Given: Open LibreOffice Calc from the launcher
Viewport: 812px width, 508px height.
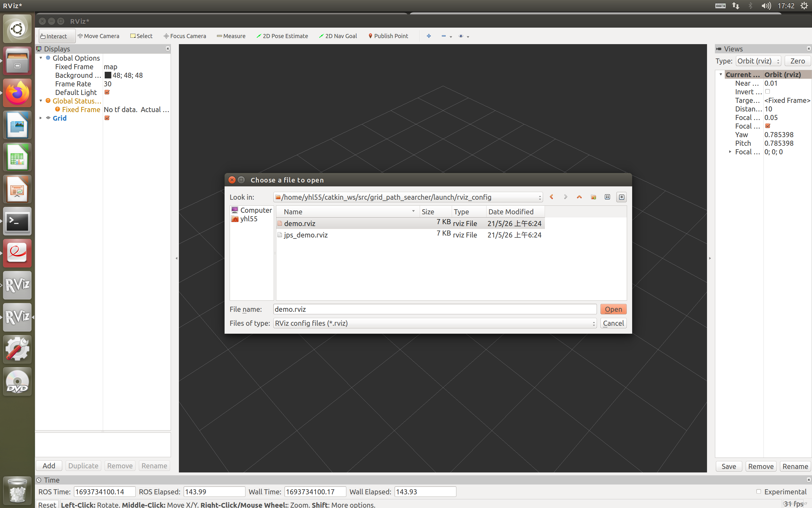Looking at the screenshot, I should [17, 157].
